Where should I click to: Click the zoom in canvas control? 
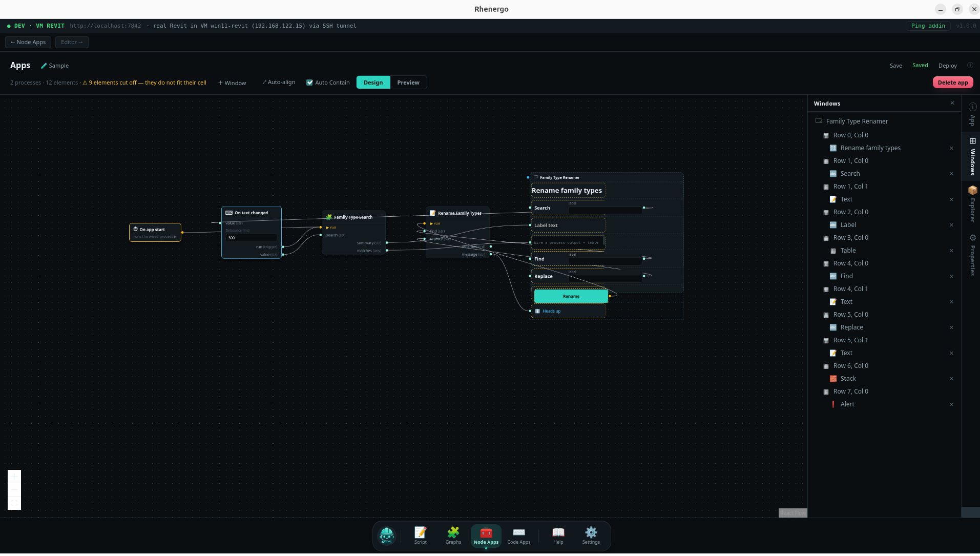[x=14, y=477]
